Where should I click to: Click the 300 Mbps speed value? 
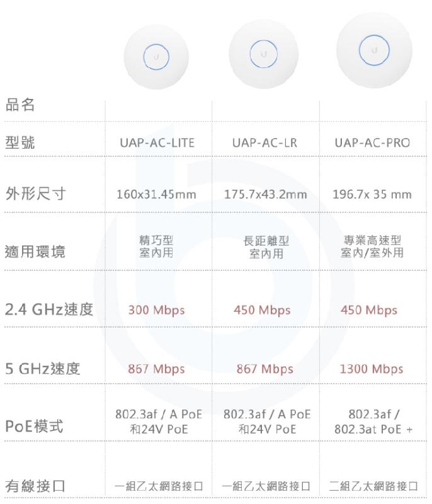click(x=156, y=311)
